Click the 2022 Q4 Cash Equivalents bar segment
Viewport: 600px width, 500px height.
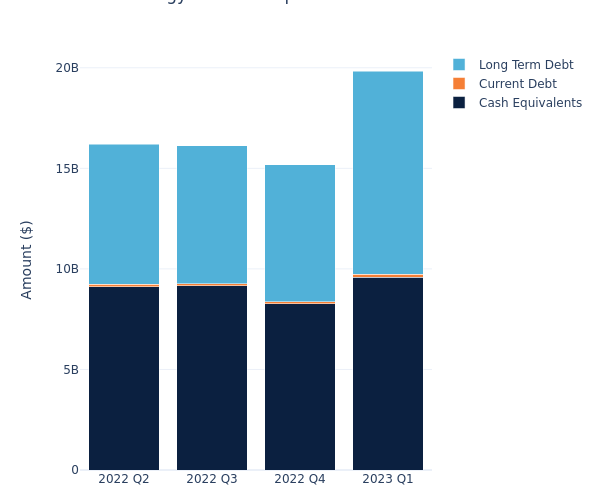coord(300,386)
